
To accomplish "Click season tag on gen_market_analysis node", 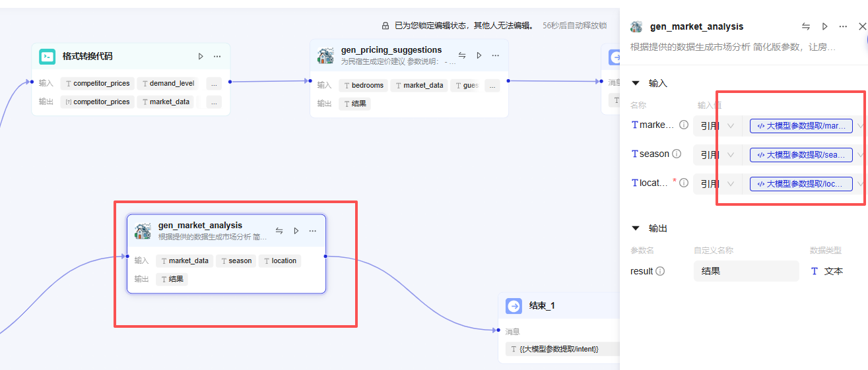I will pyautogui.click(x=236, y=261).
